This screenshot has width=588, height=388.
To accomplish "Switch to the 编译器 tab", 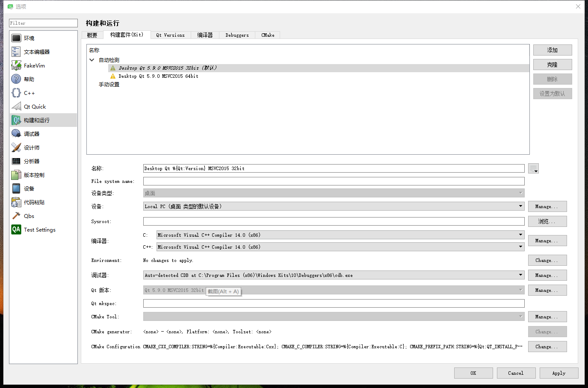I will point(205,35).
